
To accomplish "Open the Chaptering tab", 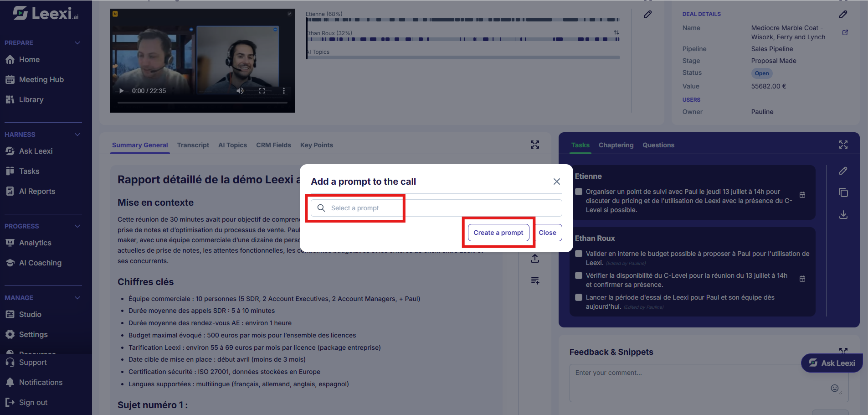I will pos(616,145).
